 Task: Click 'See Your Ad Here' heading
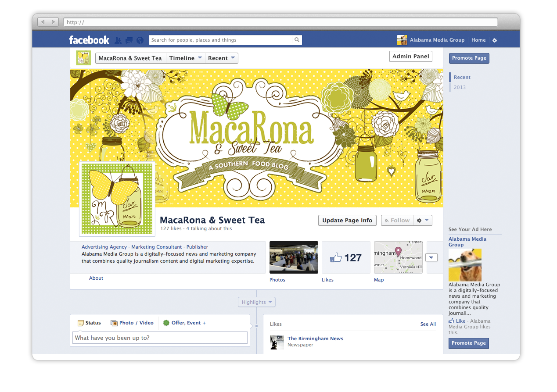[470, 229]
